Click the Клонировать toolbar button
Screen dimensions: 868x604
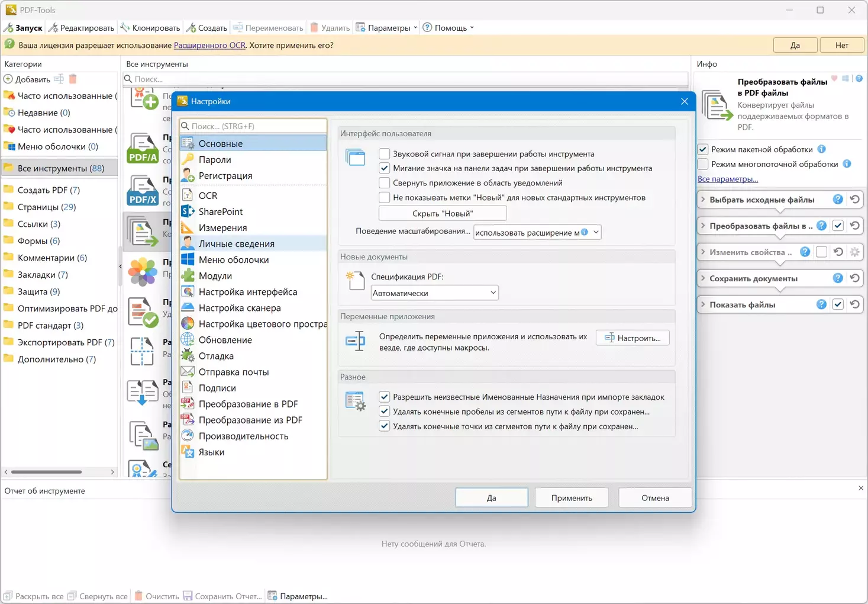pos(150,28)
